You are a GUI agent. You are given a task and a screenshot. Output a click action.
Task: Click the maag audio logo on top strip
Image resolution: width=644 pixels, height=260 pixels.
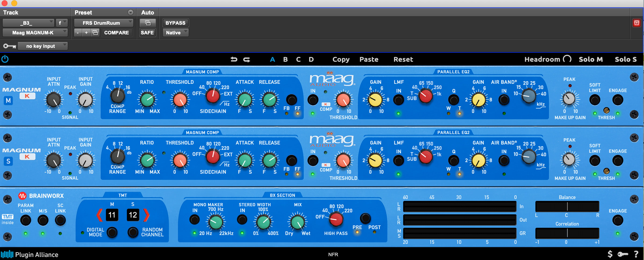coord(332,80)
